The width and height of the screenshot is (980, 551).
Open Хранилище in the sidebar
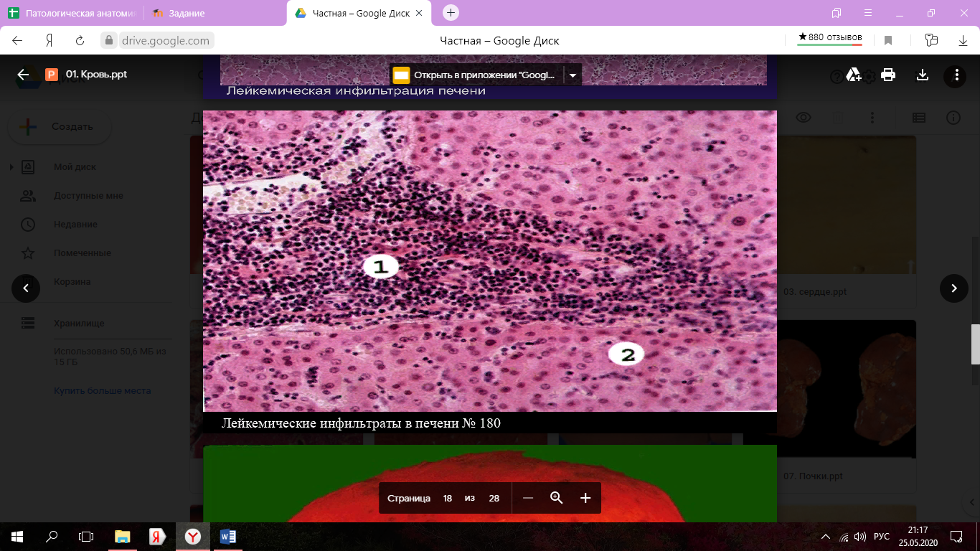[79, 324]
